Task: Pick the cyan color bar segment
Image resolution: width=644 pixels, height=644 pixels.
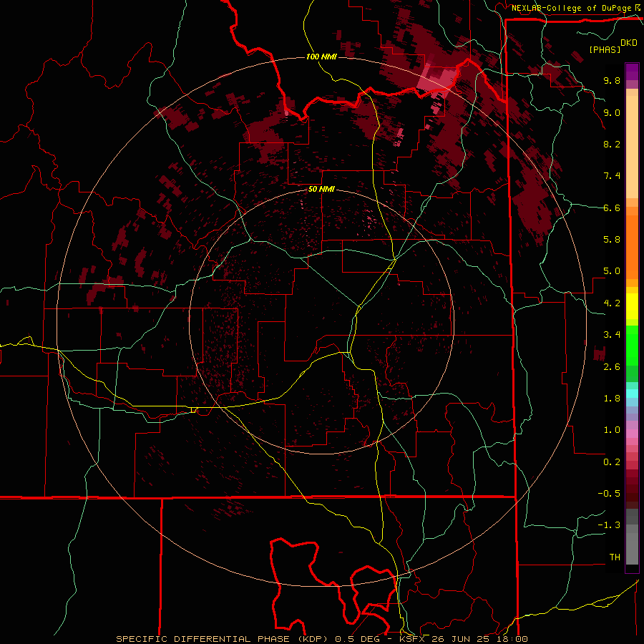Action: pos(632,394)
